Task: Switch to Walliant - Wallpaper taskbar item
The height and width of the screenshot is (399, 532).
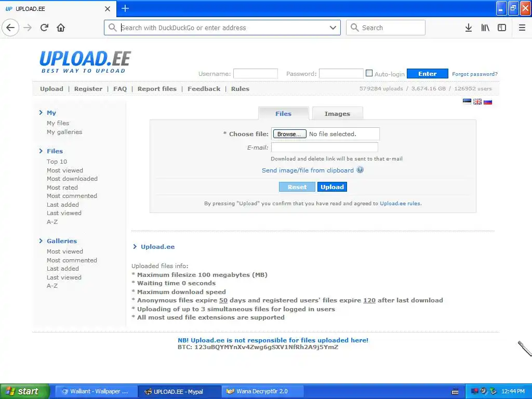Action: (96, 391)
